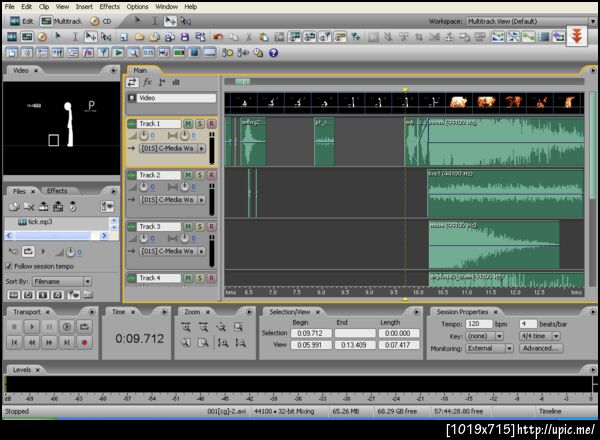
Task: Import a file in the Files panel
Action: [x=14, y=206]
